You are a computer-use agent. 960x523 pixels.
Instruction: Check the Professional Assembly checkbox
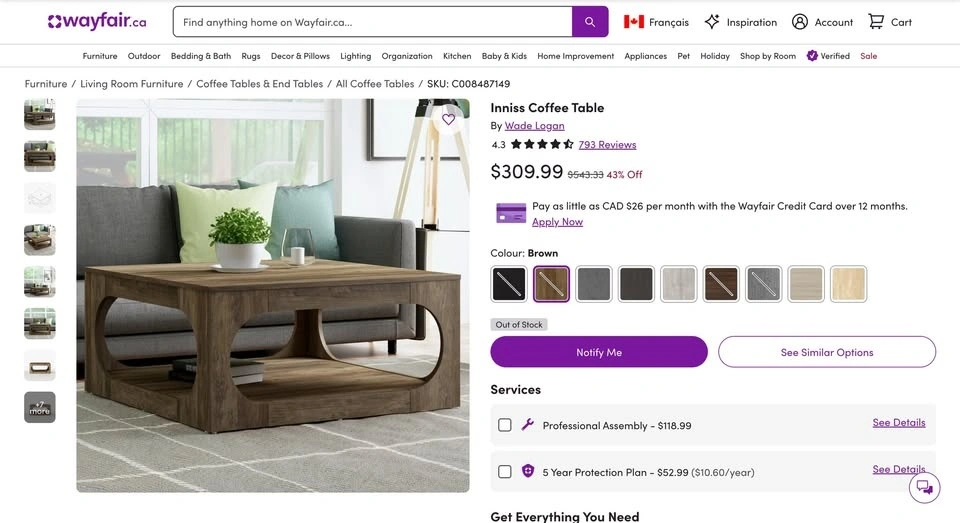click(504, 425)
